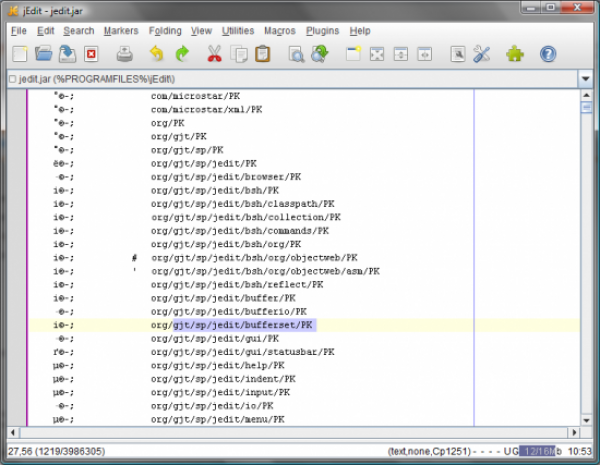Click the horizontal scrollbar left arrow
The height and width of the screenshot is (465, 600).
click(x=13, y=432)
